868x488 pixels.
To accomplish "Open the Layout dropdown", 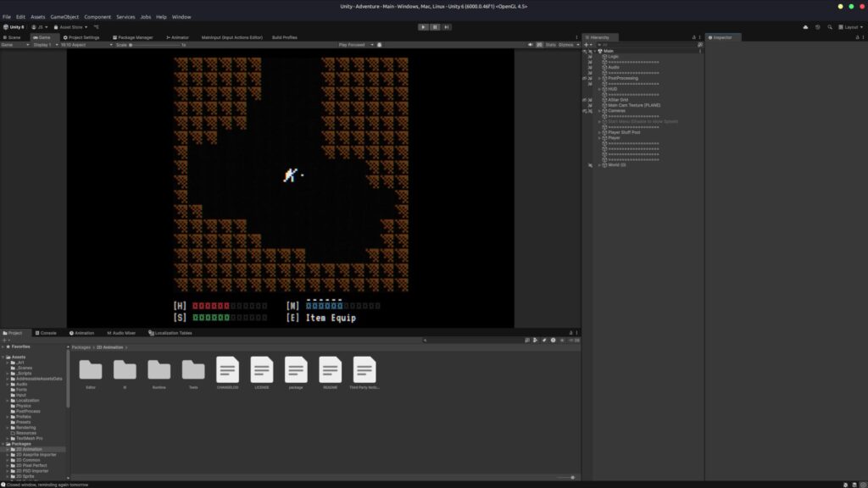I will pos(851,27).
